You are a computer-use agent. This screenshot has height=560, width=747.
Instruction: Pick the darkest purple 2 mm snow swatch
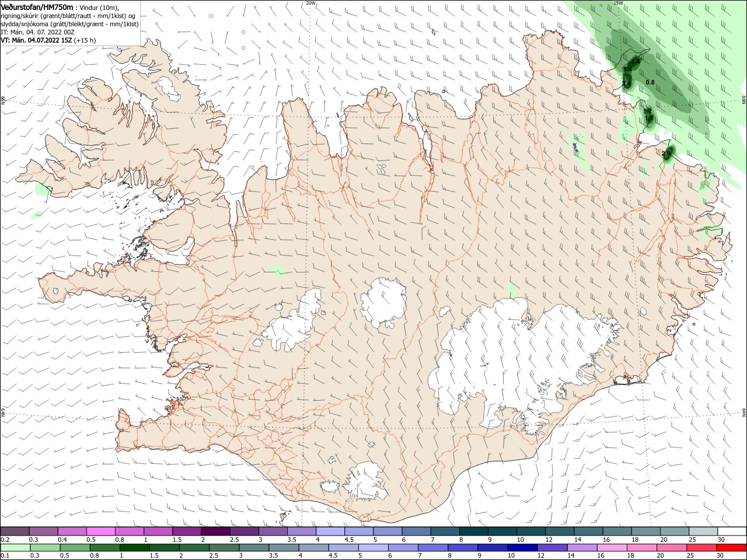pos(215,531)
